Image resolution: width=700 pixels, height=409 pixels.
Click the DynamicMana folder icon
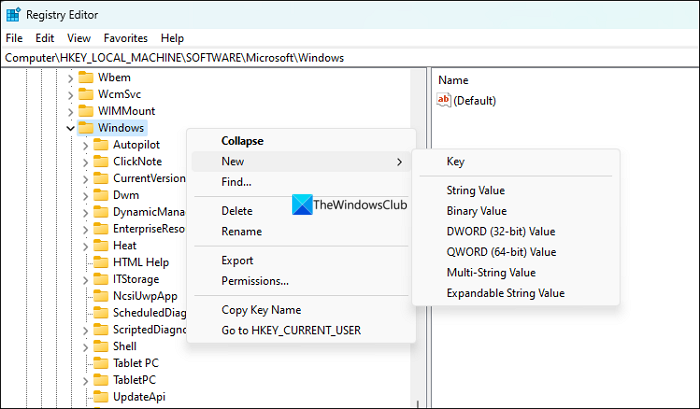101,212
